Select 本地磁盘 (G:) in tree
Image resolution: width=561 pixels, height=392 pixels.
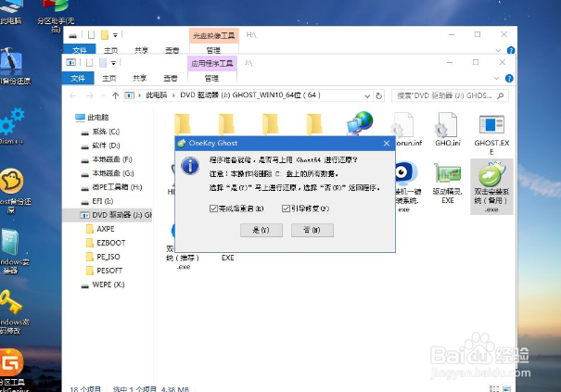(108, 173)
